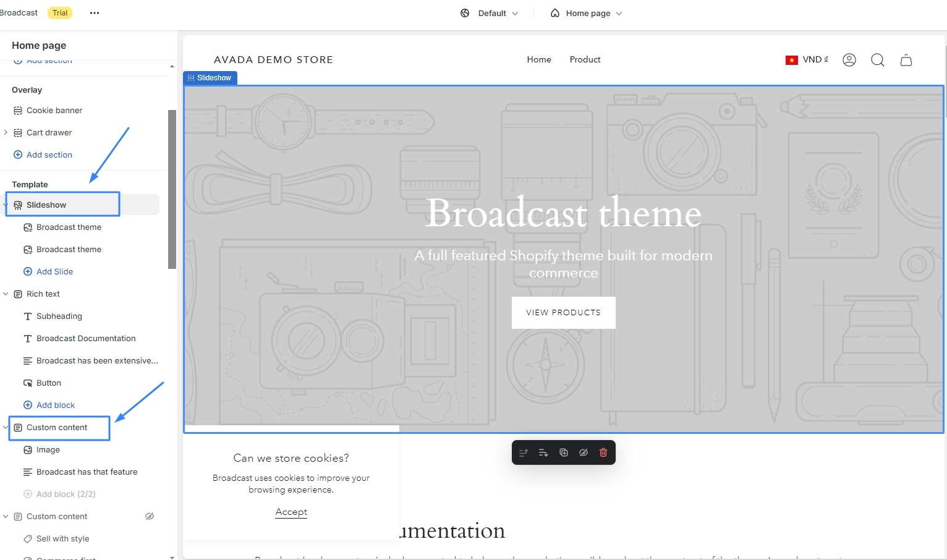Click the user account icon in store header
Screen dimensions: 947x560
[849, 60]
